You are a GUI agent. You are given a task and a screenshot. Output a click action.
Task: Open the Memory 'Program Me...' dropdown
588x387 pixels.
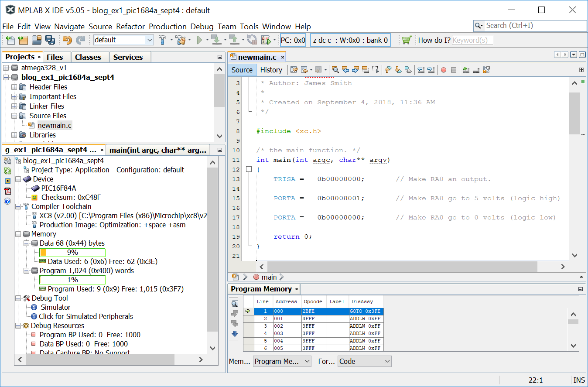pyautogui.click(x=282, y=361)
